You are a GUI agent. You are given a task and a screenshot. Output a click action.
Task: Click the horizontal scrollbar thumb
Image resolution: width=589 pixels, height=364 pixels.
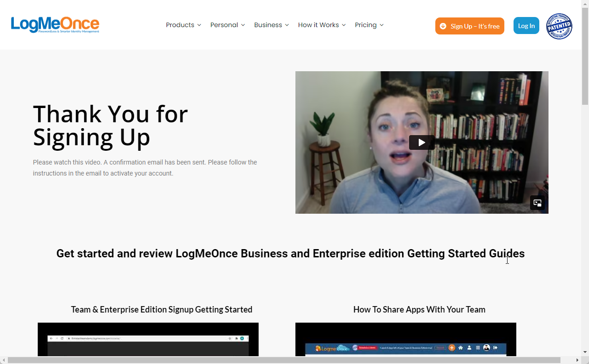click(284, 360)
